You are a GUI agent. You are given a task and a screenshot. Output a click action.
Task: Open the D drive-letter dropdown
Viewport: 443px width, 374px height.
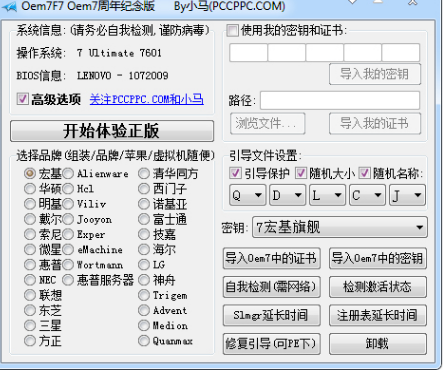pos(287,195)
